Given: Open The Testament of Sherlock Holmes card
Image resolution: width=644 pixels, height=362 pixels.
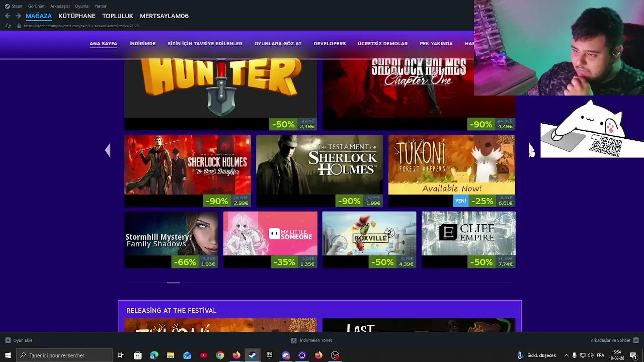Looking at the screenshot, I should pyautogui.click(x=319, y=171).
